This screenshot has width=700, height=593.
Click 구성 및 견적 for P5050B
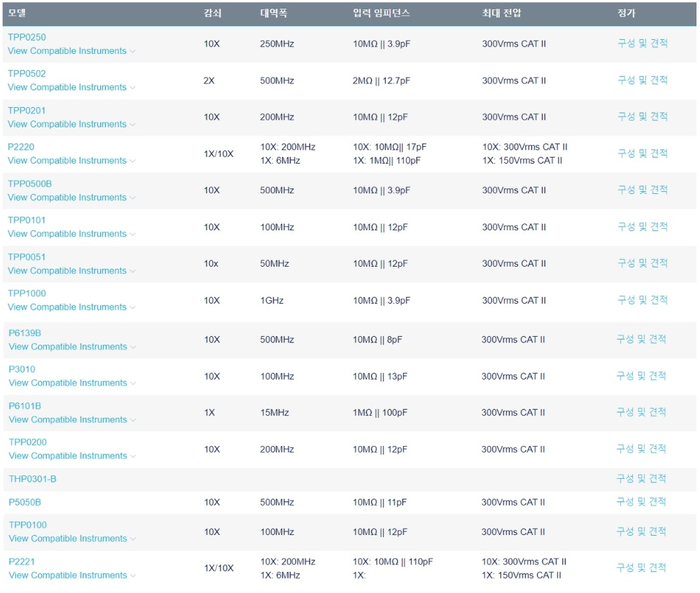pyautogui.click(x=641, y=502)
